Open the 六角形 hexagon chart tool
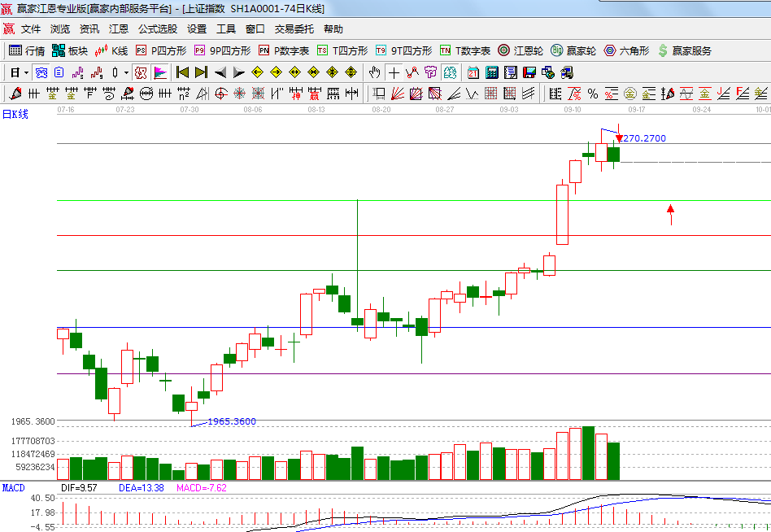This screenshot has height=532, width=771. [626, 50]
